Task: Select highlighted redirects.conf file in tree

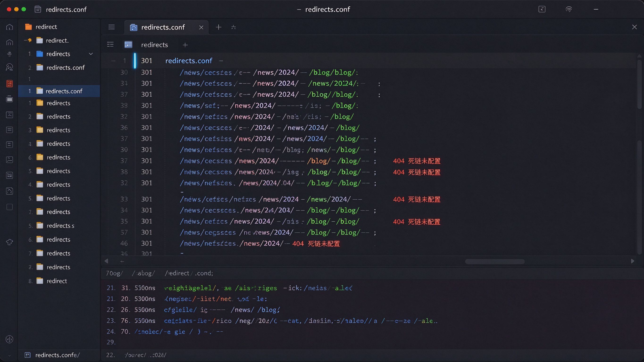Action: click(59, 91)
